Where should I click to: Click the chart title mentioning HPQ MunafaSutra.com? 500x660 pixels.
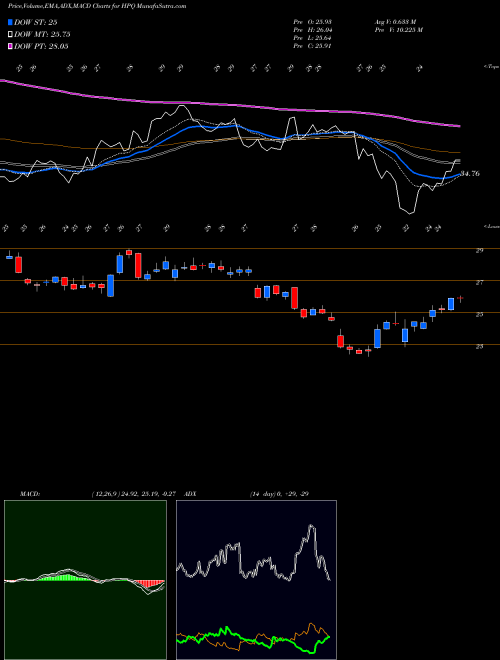pos(97,6)
